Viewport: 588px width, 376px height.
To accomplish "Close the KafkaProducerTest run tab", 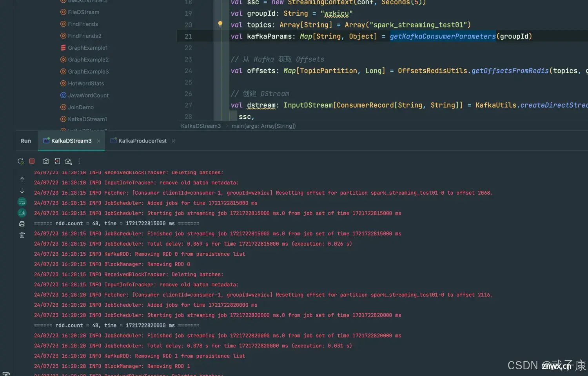I will tap(173, 141).
